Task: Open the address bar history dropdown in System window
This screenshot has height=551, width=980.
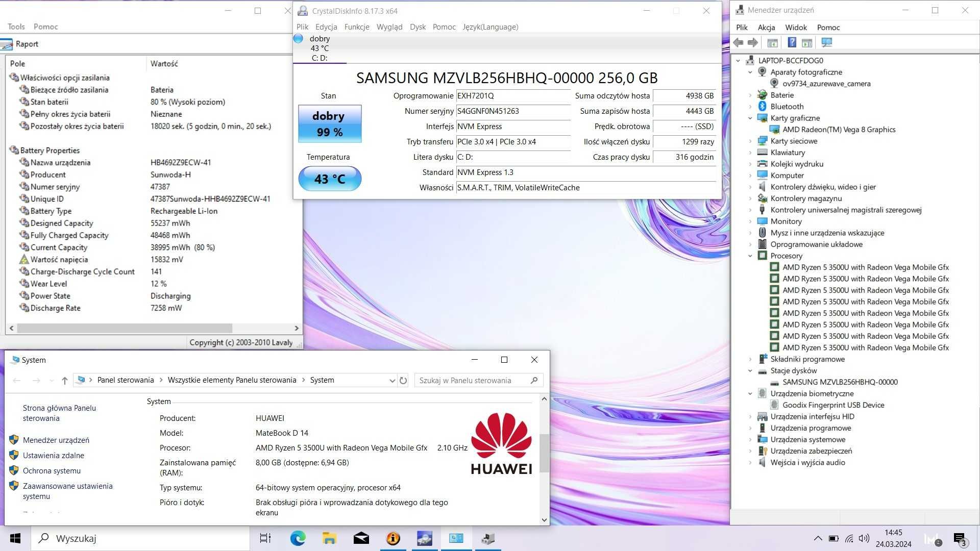Action: coord(392,381)
